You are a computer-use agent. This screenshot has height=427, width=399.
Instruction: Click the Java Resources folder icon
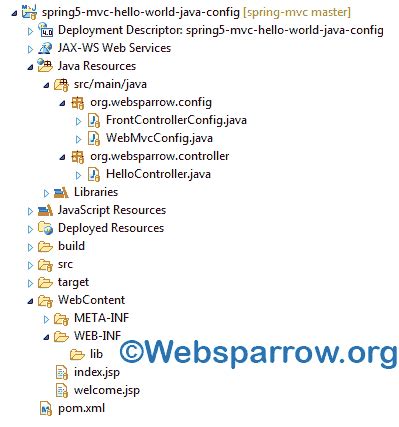click(x=45, y=66)
